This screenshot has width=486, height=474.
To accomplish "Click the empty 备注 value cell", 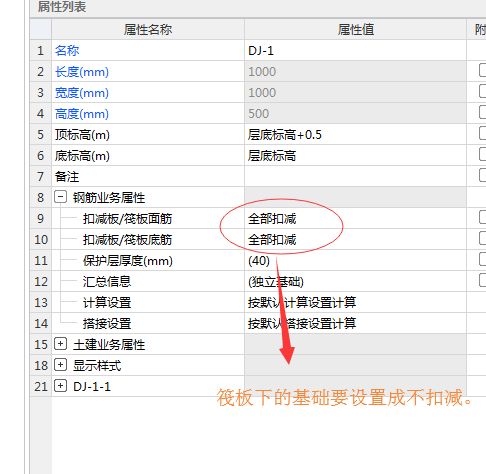I will click(355, 176).
